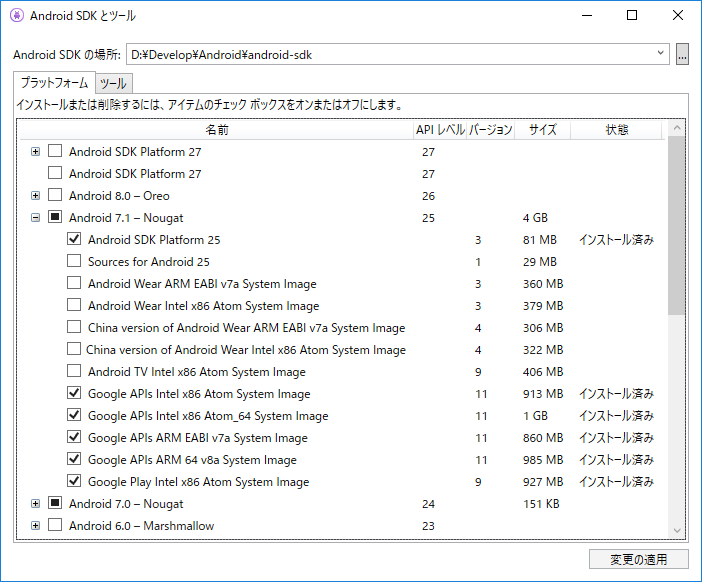This screenshot has height=582, width=702.
Task: Click the scrollbar down arrow
Action: [x=676, y=531]
